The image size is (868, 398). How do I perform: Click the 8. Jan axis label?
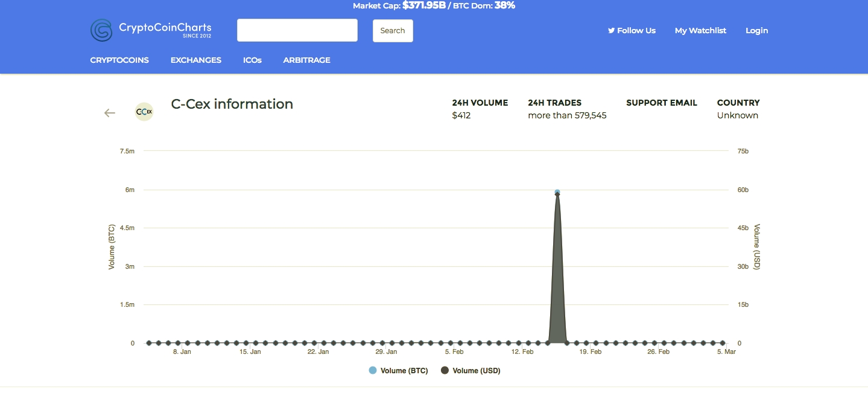[x=182, y=351]
